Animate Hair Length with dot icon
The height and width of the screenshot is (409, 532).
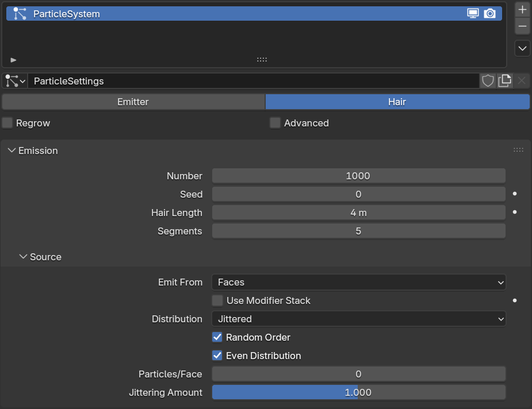pos(515,212)
